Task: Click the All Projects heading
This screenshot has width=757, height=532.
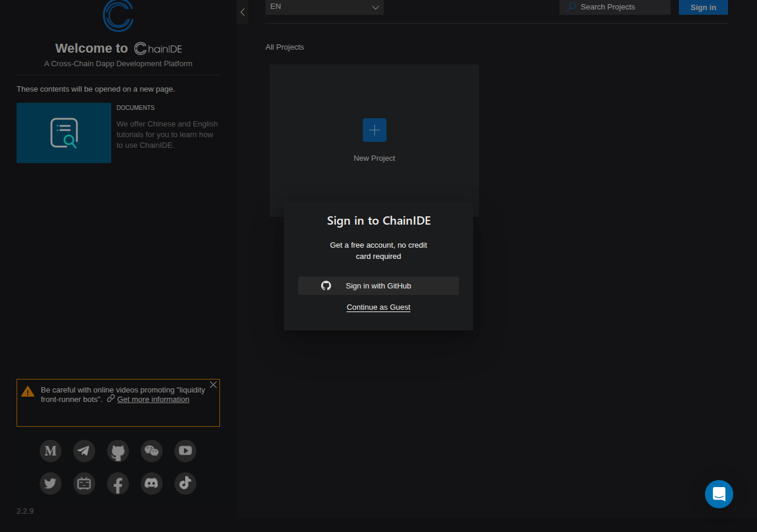Action: click(x=284, y=47)
